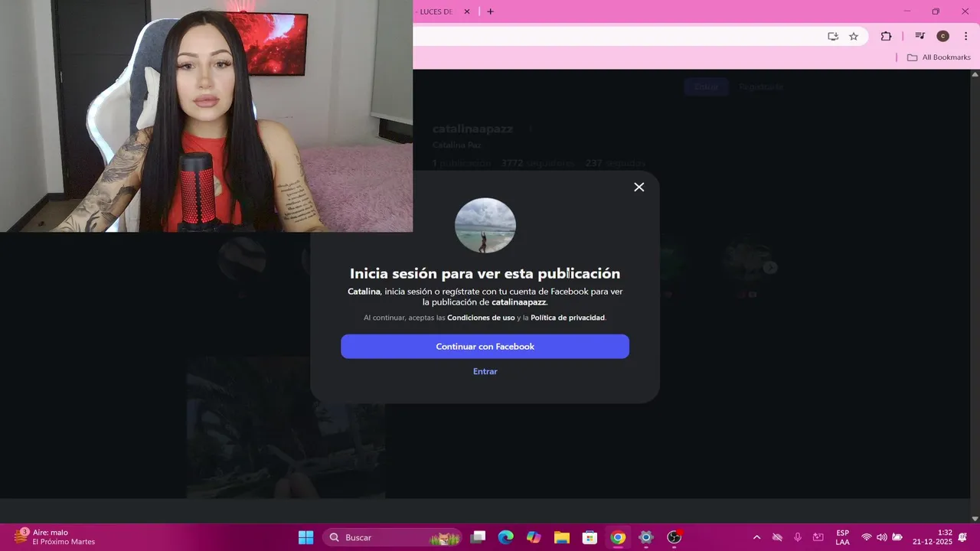This screenshot has height=551, width=980.
Task: Expand hidden system tray icons chevron
Action: [756, 537]
